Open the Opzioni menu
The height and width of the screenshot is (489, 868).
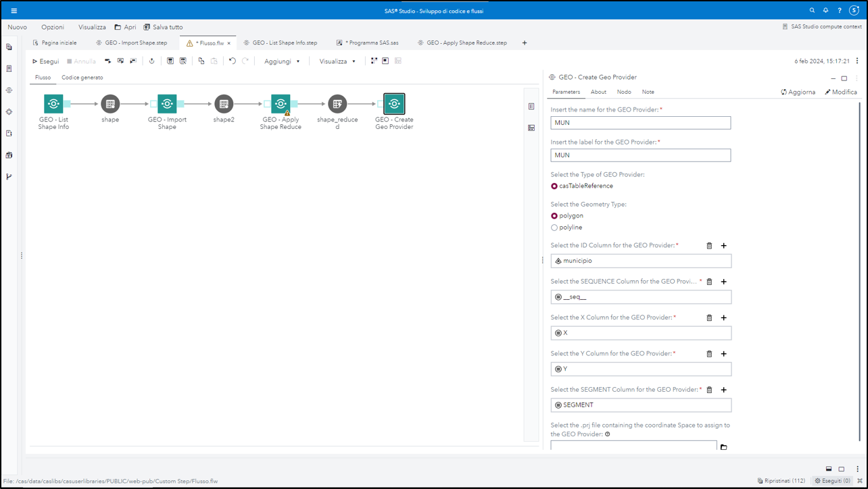pos(53,27)
